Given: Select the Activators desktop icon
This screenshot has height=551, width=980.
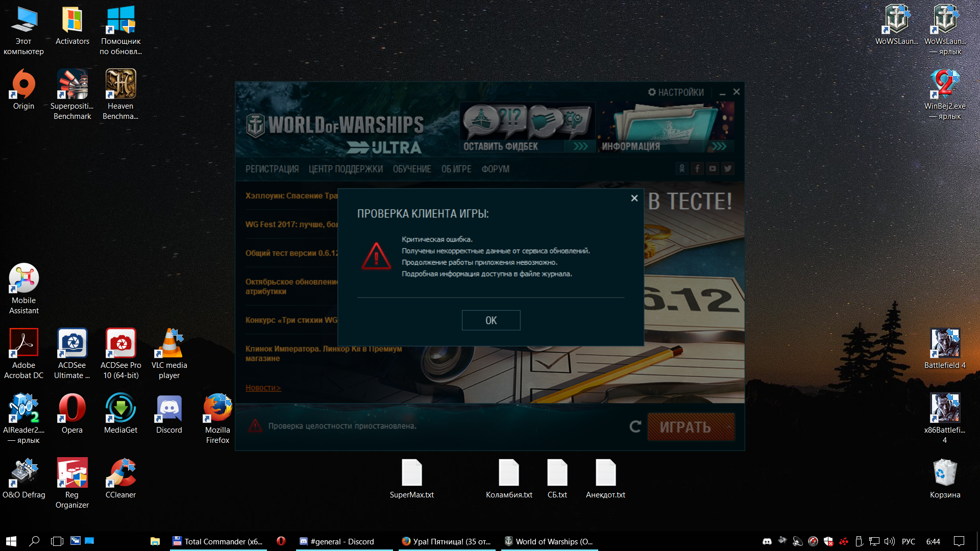Looking at the screenshot, I should (x=72, y=26).
